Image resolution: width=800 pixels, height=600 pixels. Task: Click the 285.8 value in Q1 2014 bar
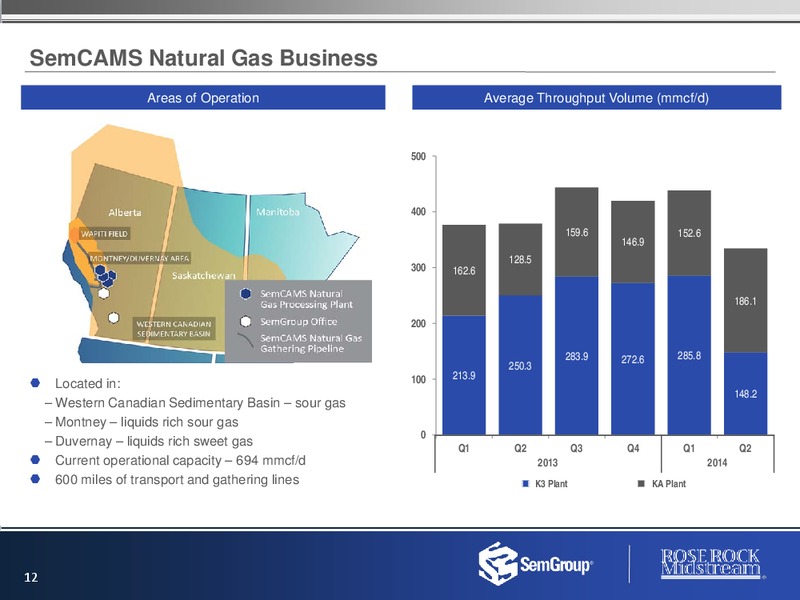tap(689, 355)
